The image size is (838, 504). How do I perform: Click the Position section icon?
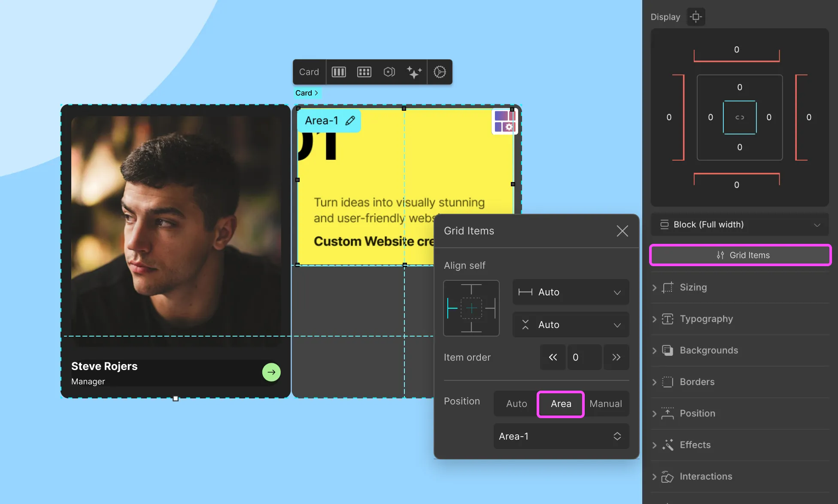point(668,413)
